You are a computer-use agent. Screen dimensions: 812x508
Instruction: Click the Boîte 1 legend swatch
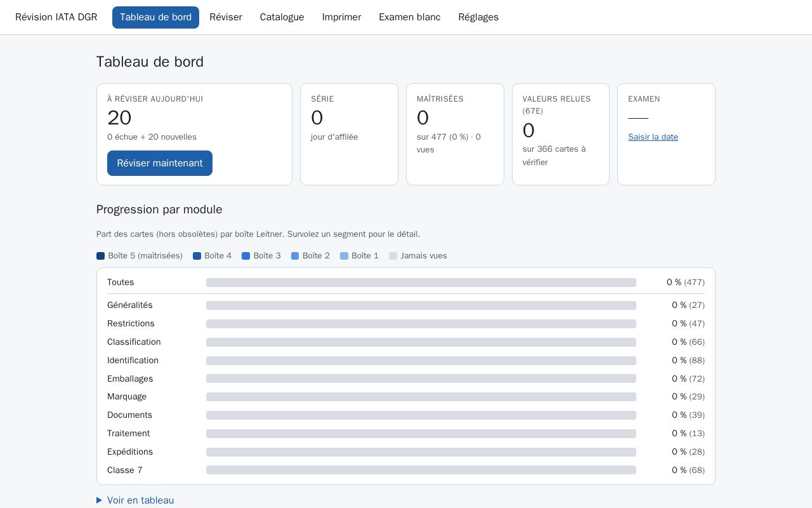tap(344, 256)
